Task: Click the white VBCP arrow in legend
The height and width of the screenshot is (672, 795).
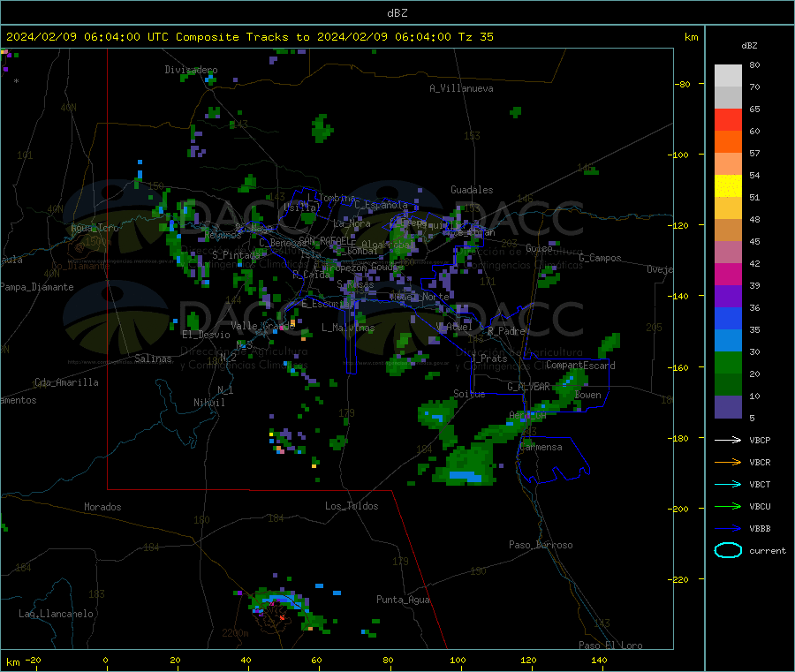Action: point(728,440)
